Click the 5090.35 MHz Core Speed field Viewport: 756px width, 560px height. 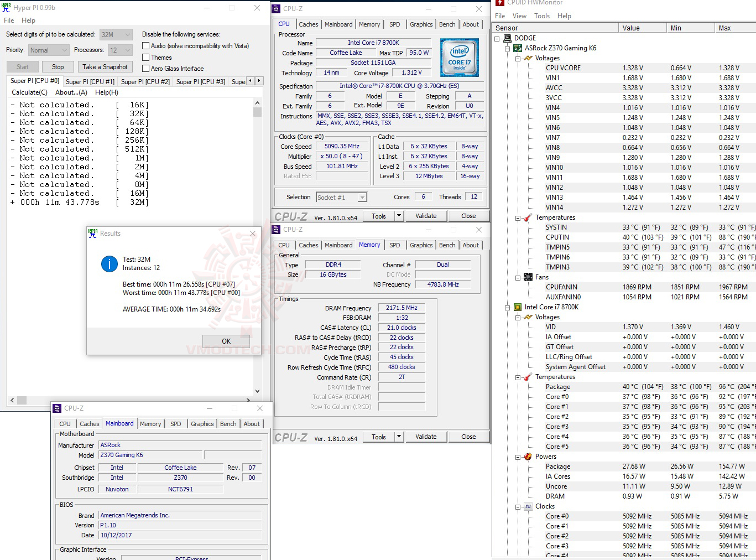point(342,147)
